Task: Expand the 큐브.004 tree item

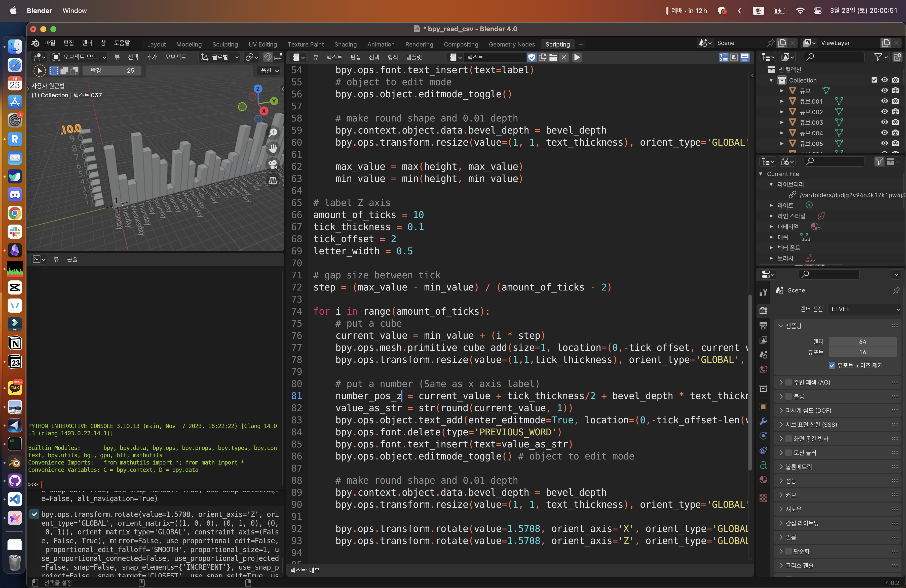Action: pos(781,133)
